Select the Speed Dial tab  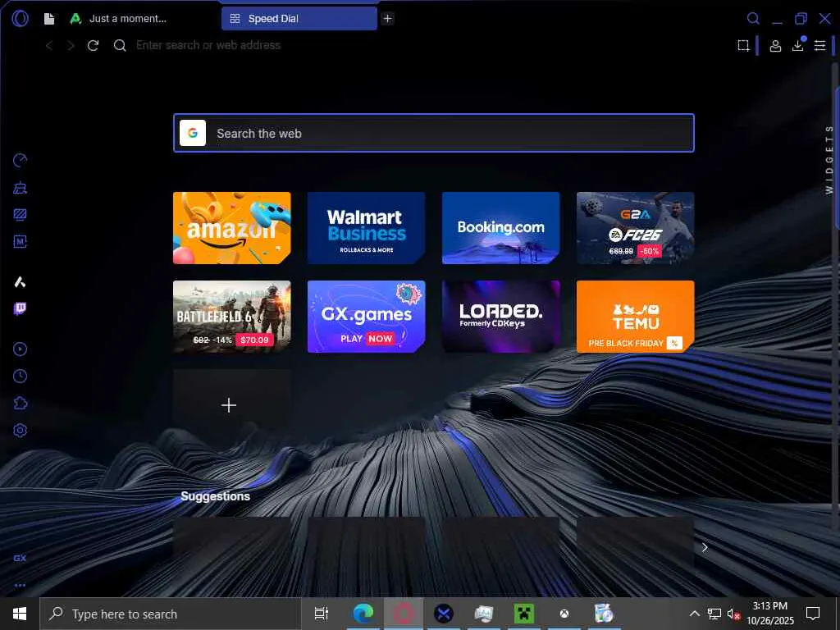click(x=299, y=19)
